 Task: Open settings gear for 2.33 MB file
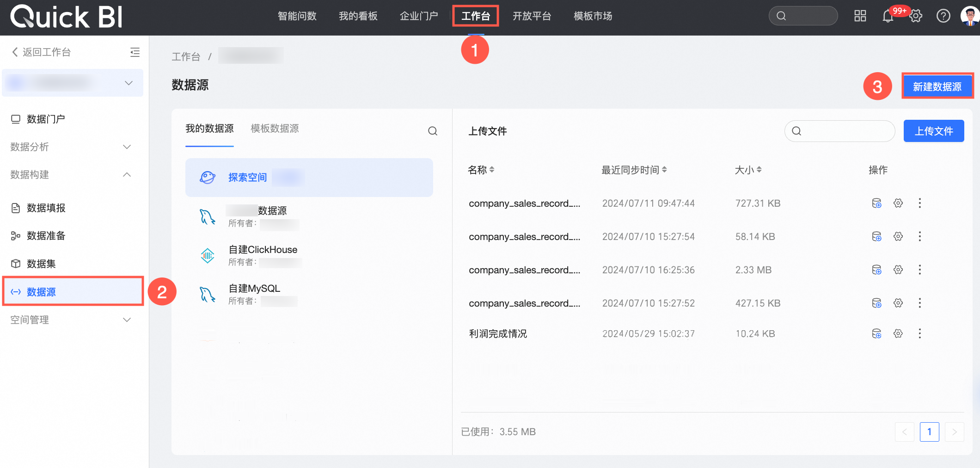(x=898, y=270)
